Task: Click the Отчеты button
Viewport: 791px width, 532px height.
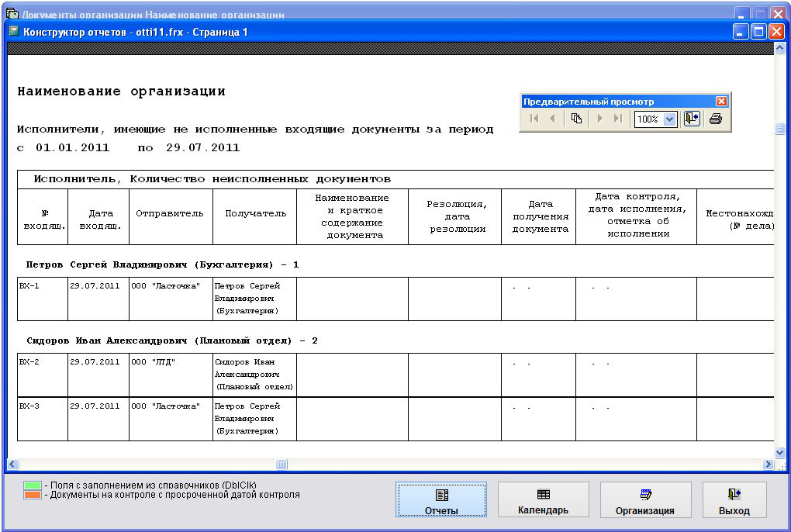Action: (441, 500)
